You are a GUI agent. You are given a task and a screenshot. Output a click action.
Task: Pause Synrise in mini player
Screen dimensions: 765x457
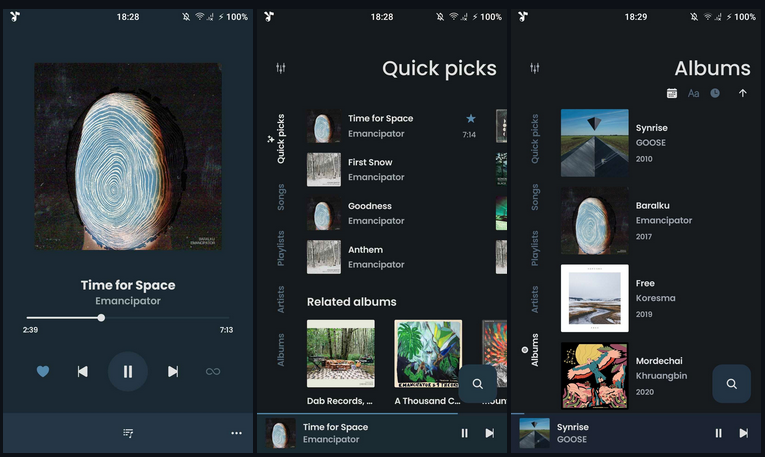(x=718, y=433)
